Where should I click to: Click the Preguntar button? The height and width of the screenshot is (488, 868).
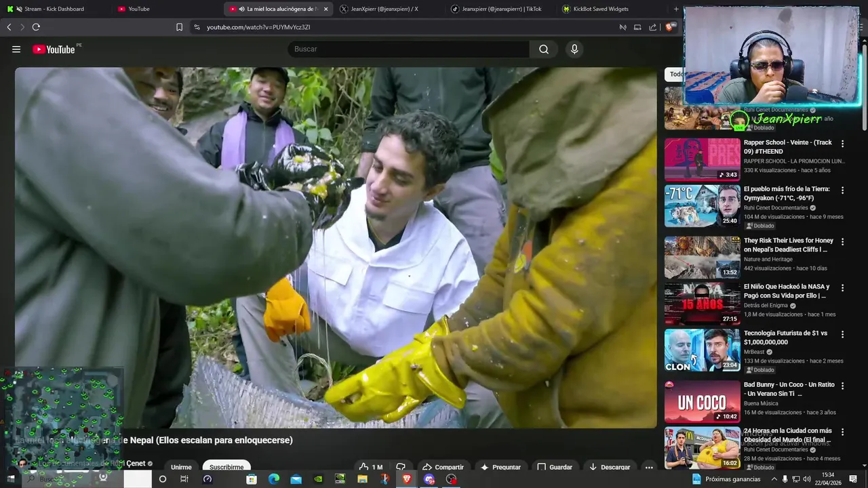tap(500, 467)
